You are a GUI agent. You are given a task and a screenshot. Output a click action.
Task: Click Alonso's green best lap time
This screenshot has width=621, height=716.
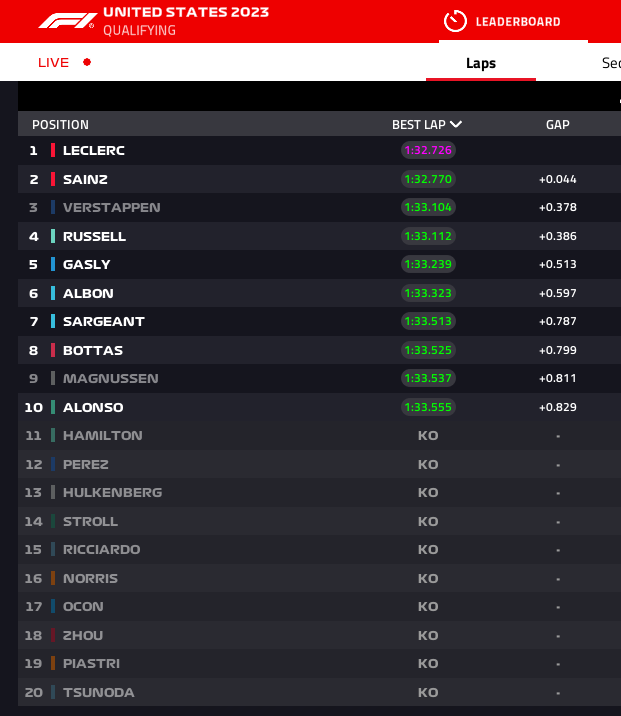pos(428,407)
